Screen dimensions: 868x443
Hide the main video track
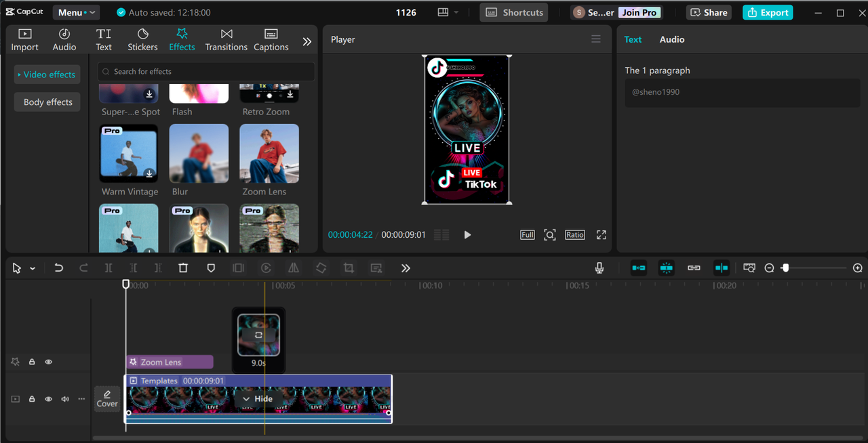(48, 399)
